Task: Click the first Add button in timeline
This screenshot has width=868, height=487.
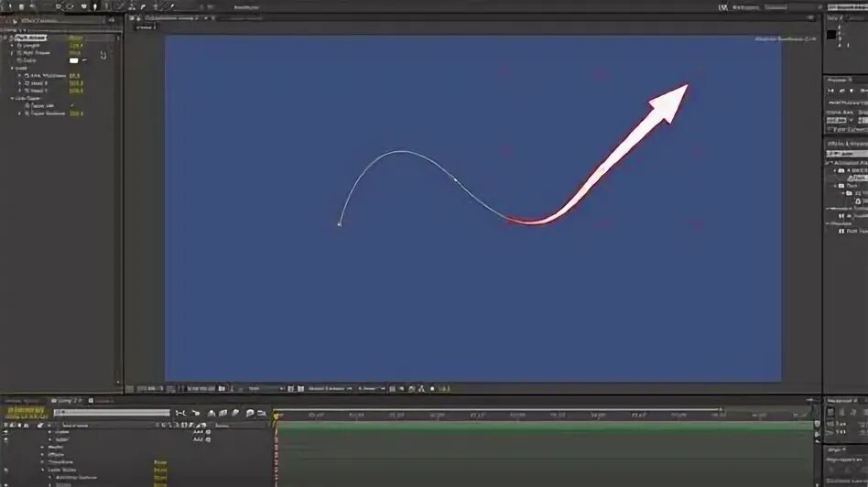Action: tap(201, 432)
